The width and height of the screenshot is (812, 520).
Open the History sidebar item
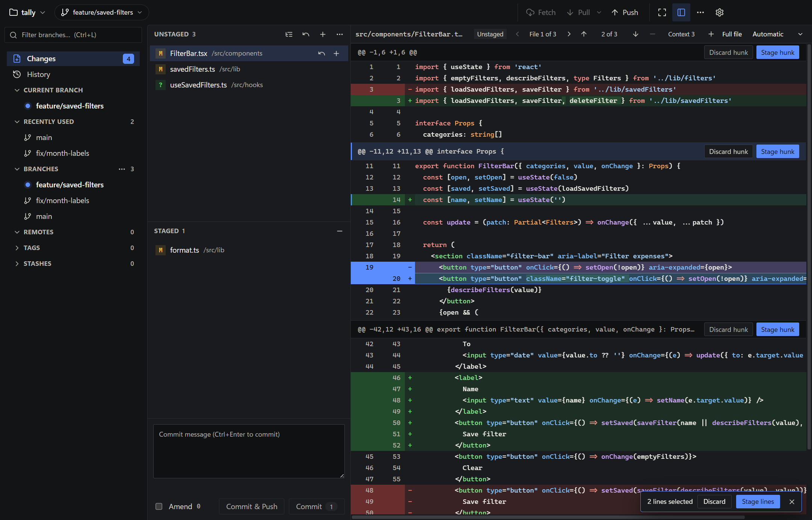tap(73, 74)
